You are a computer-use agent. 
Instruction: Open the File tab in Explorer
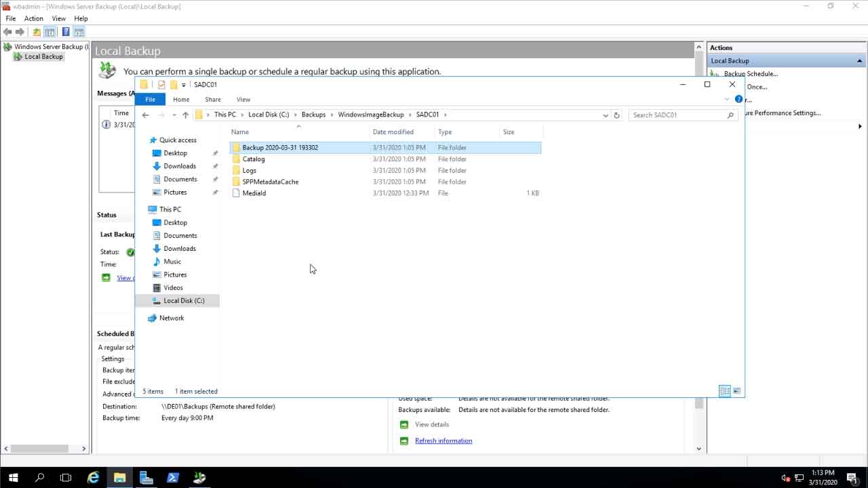pyautogui.click(x=150, y=100)
